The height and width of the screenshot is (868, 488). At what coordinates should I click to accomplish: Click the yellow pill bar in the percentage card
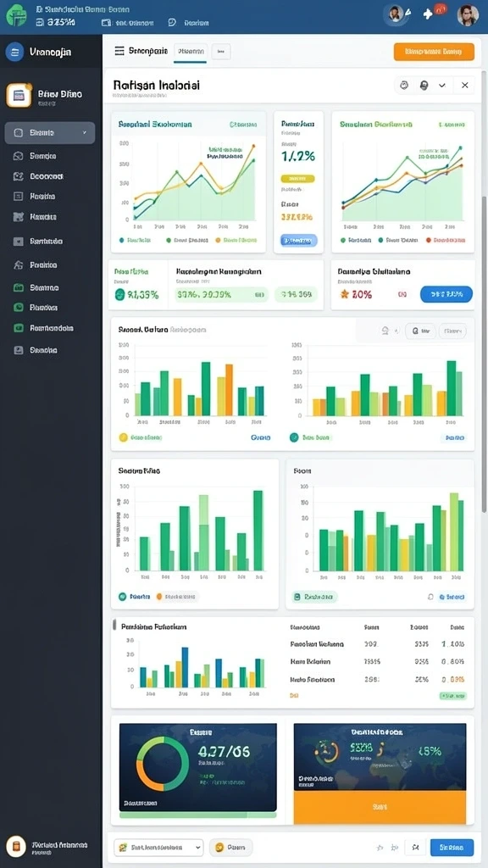(x=297, y=179)
